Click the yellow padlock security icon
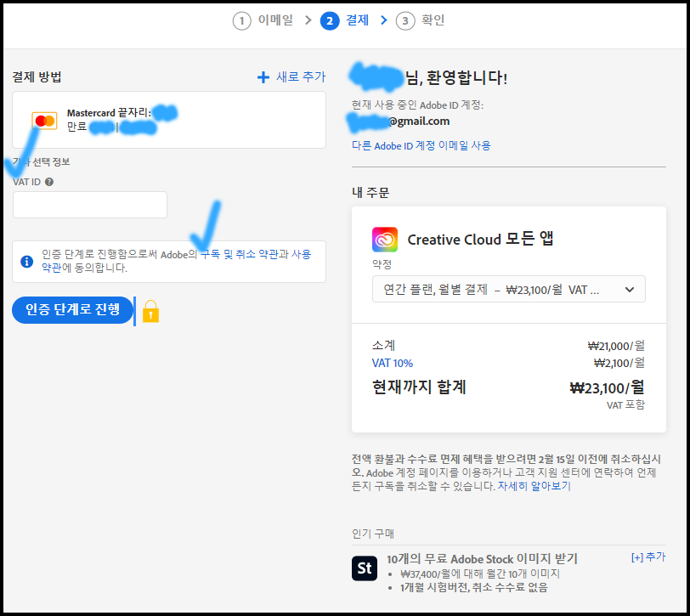Image resolution: width=690 pixels, height=616 pixels. [150, 312]
